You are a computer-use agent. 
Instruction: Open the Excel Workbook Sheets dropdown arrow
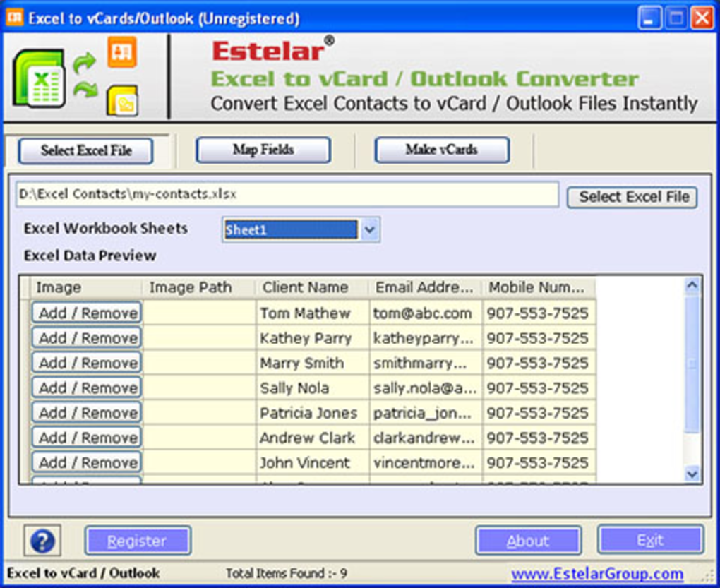pos(370,229)
